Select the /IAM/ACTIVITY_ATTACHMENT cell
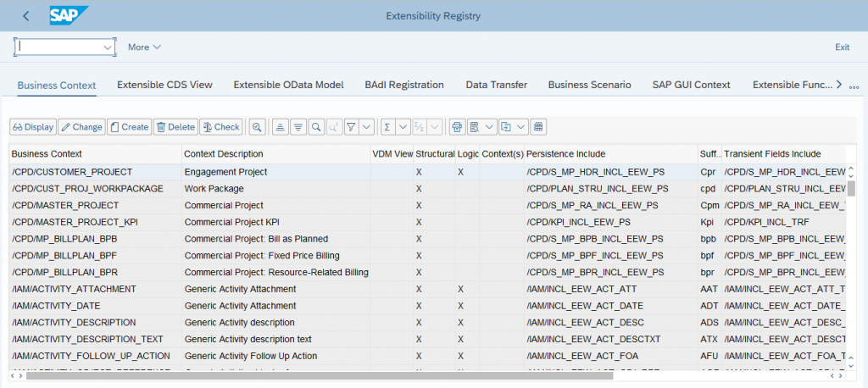The width and height of the screenshot is (868, 388). pos(95,289)
